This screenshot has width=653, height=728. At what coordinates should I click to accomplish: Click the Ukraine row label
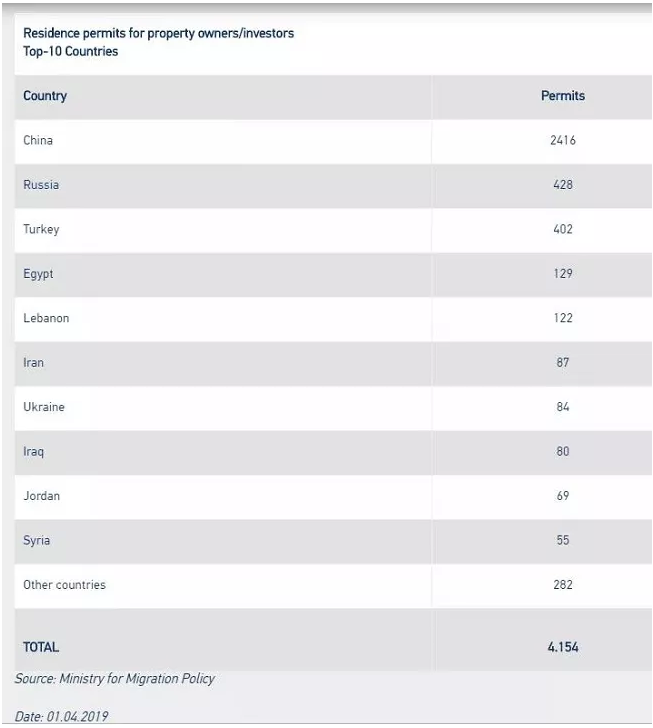coord(44,407)
